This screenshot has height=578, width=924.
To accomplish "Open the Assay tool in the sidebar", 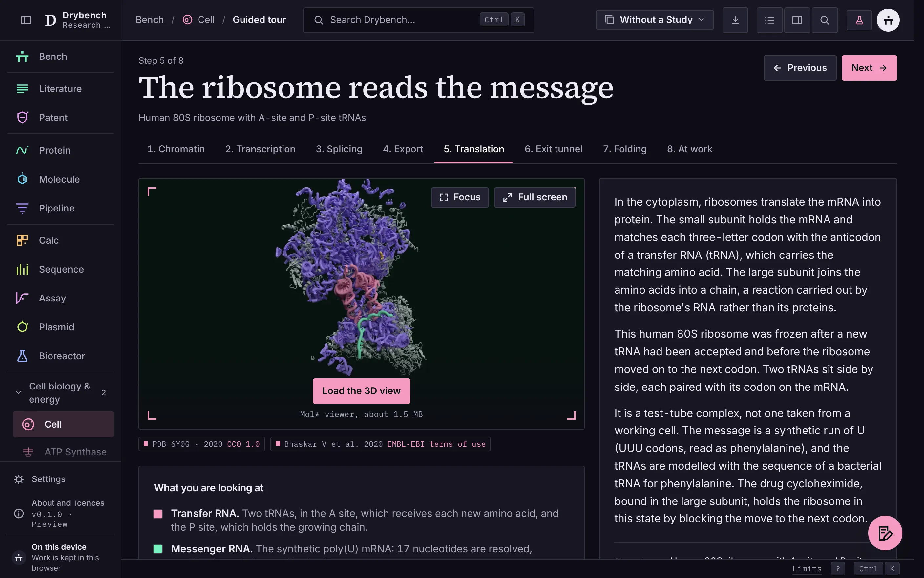I will point(60,298).
